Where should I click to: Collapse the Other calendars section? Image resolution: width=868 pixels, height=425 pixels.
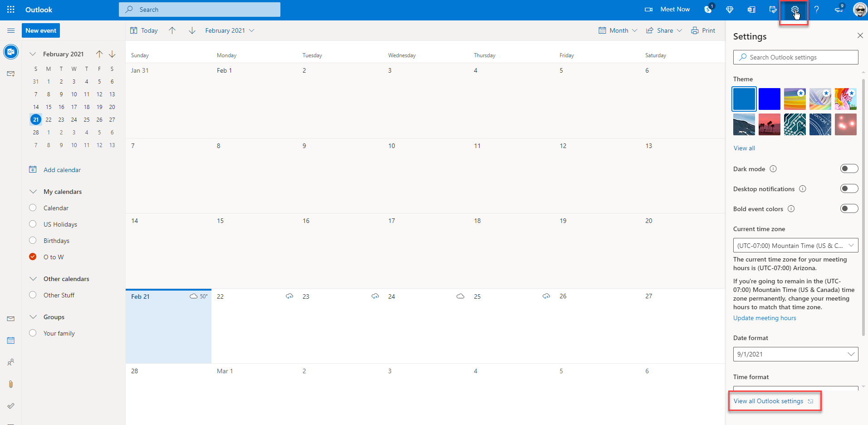point(33,279)
